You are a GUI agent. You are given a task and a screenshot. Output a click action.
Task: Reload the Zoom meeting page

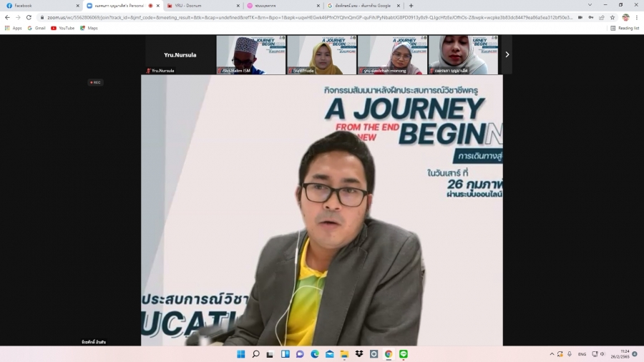pyautogui.click(x=28, y=17)
